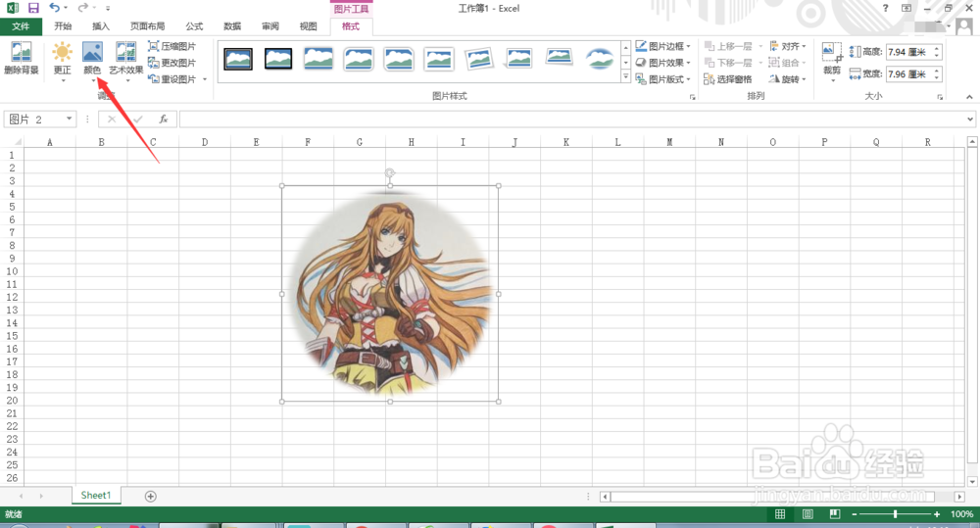Click Compress Pictures (压缩图片)

(171, 46)
